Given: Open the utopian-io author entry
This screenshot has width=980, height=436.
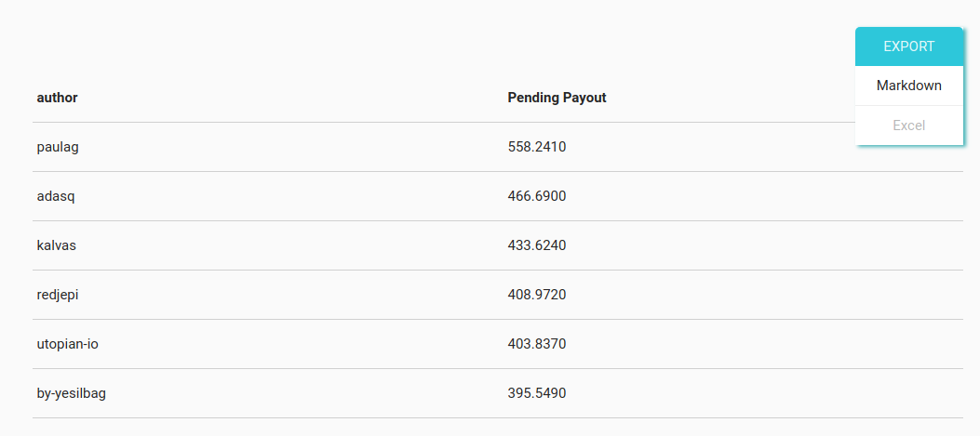Looking at the screenshot, I should [68, 344].
